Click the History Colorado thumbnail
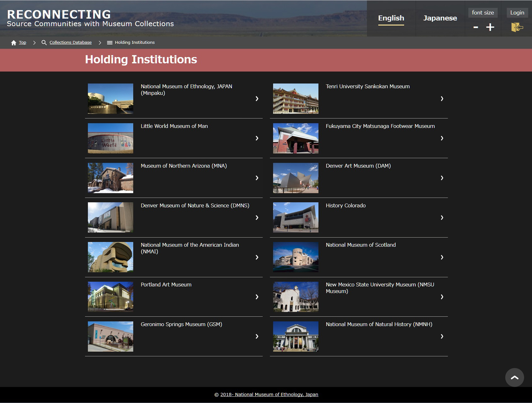 (296, 217)
